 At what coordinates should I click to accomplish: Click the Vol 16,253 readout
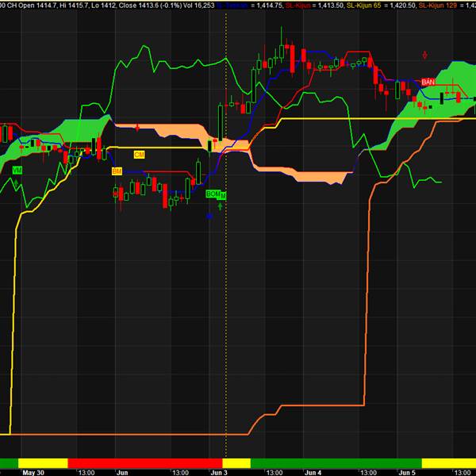[199, 6]
